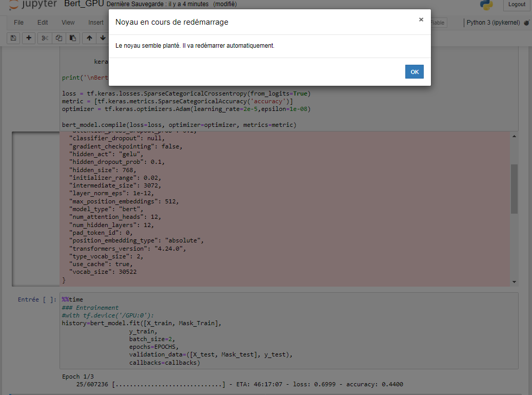Move the selected cell down with the arrow icon
Screen dimensions: 532x395
[x=102, y=37]
